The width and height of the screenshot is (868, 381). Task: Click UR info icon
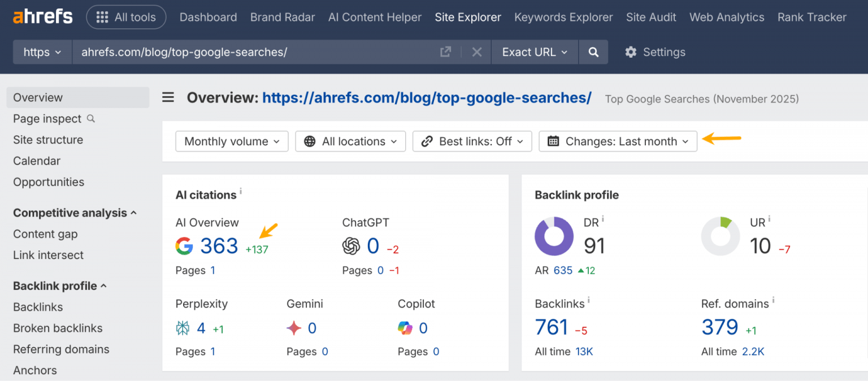point(769,219)
